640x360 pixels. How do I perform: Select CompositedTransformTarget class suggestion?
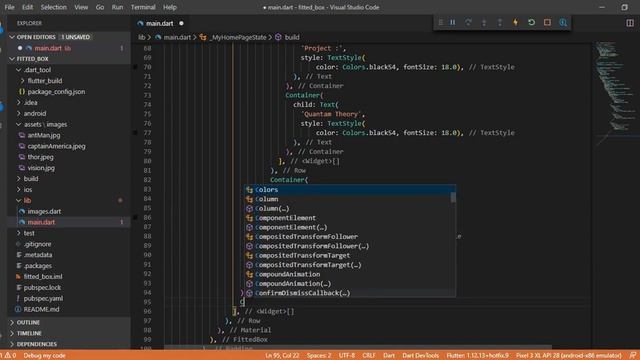pyautogui.click(x=350, y=256)
